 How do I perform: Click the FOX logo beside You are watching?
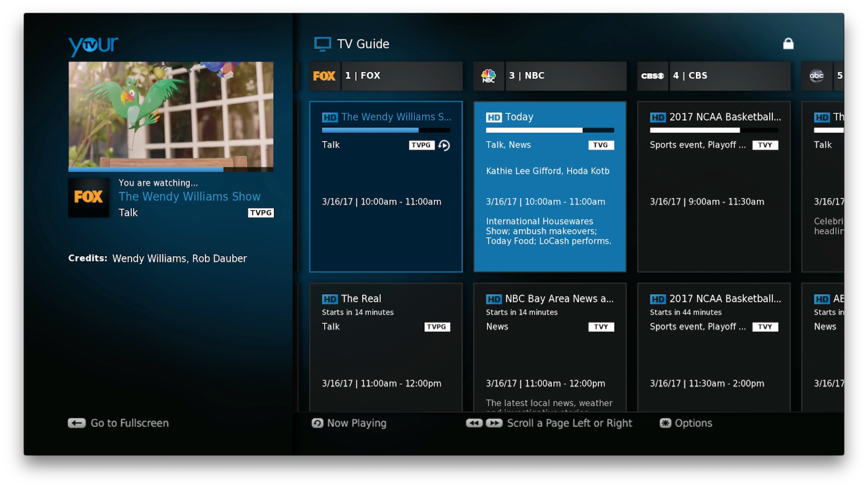click(89, 197)
